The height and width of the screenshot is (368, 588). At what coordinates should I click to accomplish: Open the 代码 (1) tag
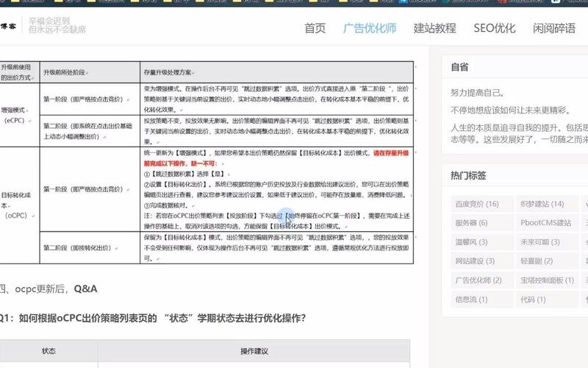[533, 300]
